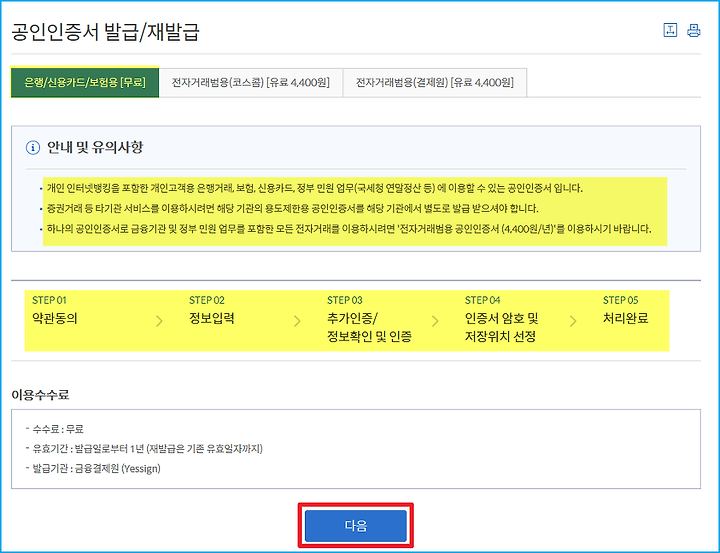Open the 전자거래범용(결제원) [유료 4,400원] tab

tap(435, 82)
